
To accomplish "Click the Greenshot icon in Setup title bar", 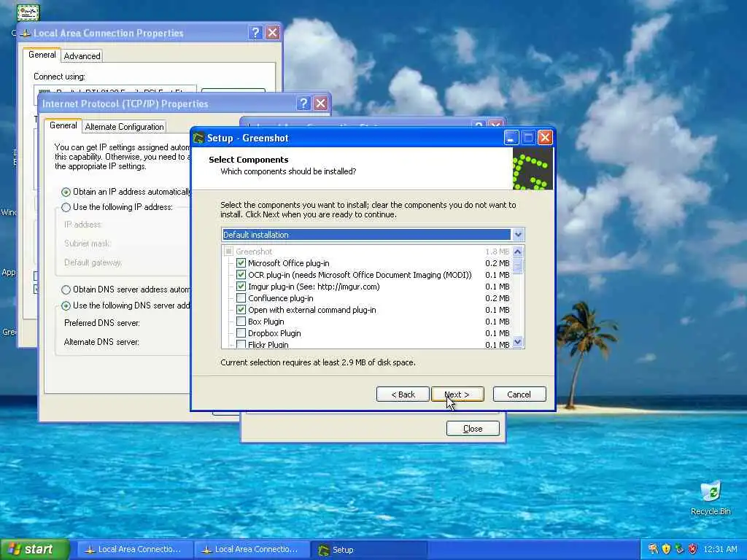I will [x=198, y=138].
